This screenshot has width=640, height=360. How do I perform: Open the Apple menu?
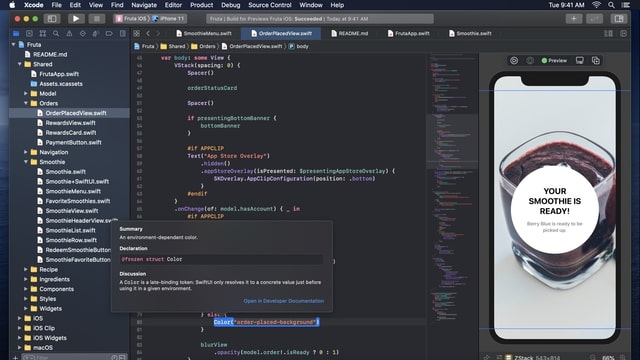[12, 5]
